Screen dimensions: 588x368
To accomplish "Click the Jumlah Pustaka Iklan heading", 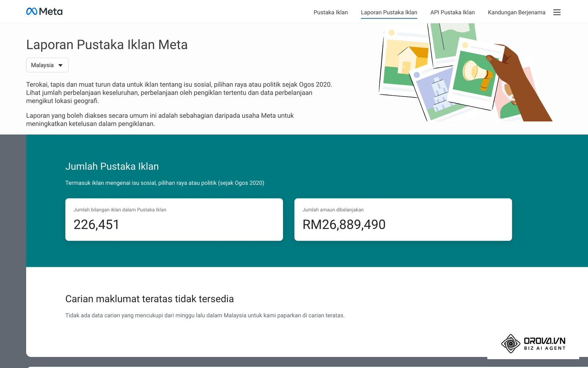I will click(112, 166).
